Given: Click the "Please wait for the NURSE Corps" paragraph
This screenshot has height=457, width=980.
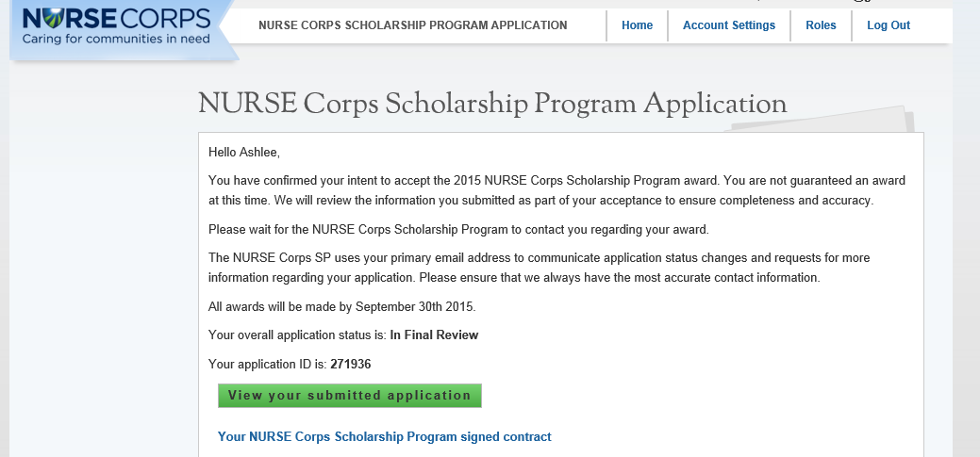Looking at the screenshot, I should 457,229.
